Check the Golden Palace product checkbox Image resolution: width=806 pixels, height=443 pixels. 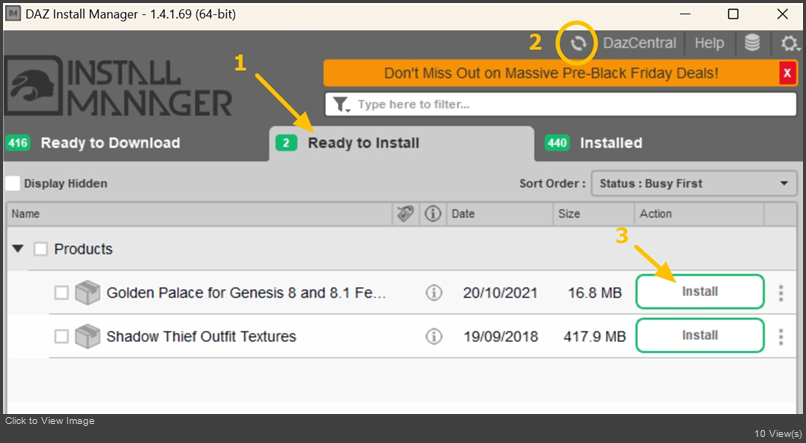click(61, 293)
